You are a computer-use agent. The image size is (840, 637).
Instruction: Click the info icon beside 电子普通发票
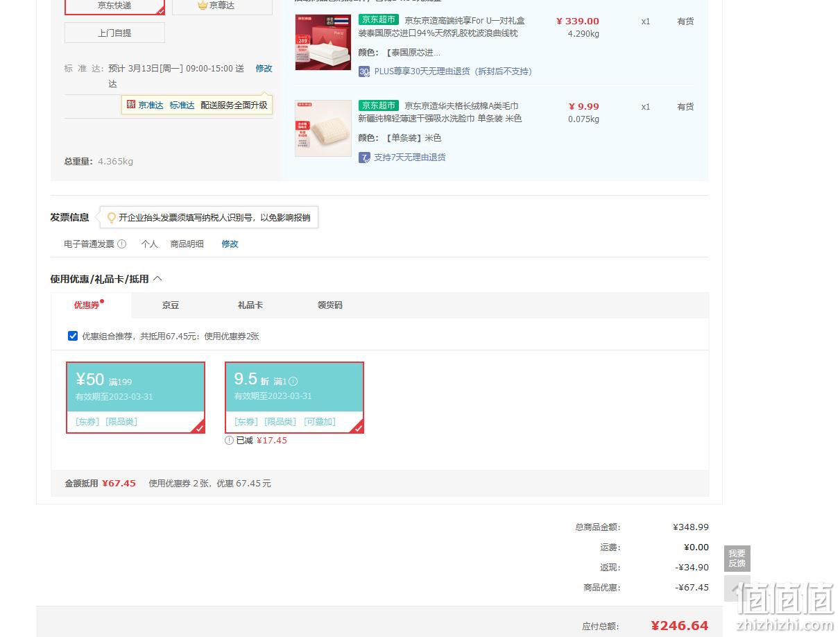(x=122, y=244)
